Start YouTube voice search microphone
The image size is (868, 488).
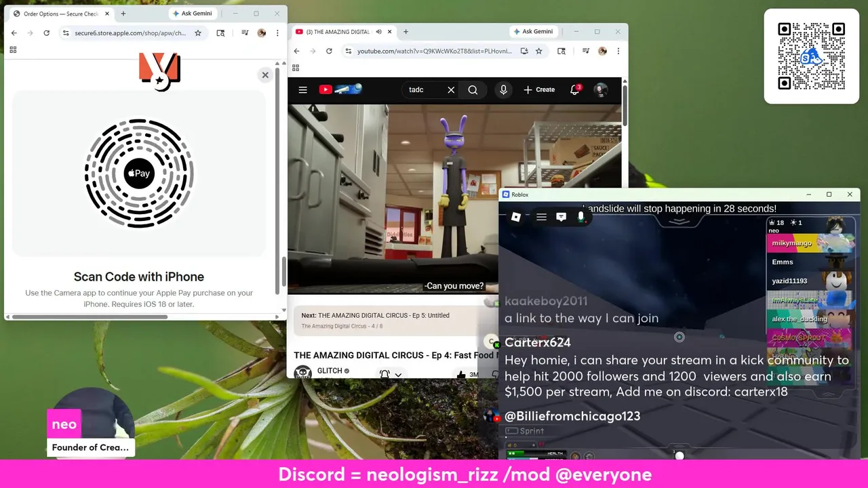503,89
